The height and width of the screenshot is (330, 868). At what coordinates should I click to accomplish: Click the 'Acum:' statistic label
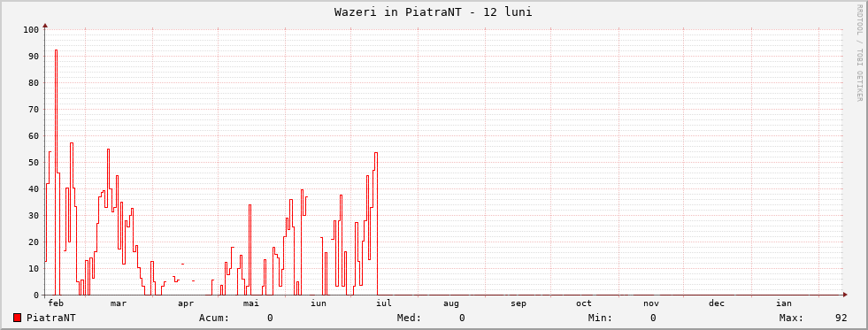pos(213,318)
